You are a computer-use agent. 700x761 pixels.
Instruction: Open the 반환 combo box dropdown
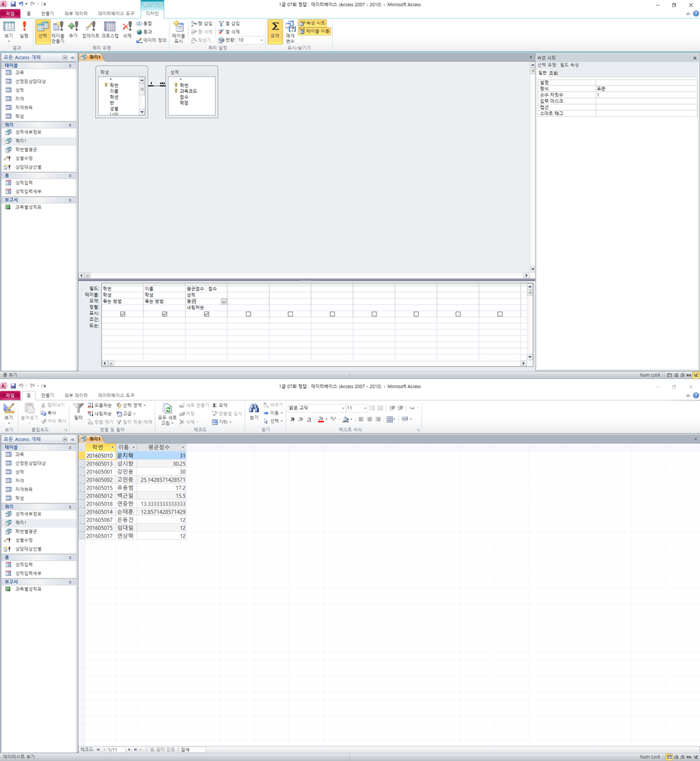[261, 40]
